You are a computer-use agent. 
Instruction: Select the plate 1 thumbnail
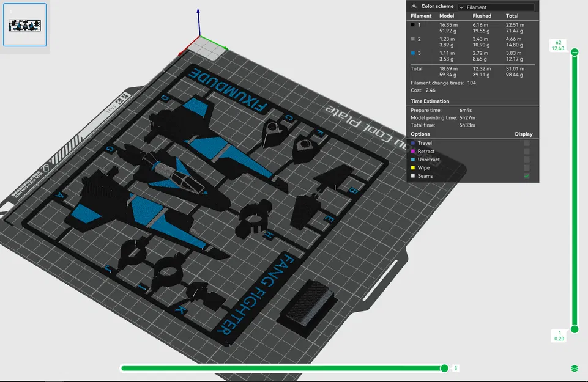point(24,24)
